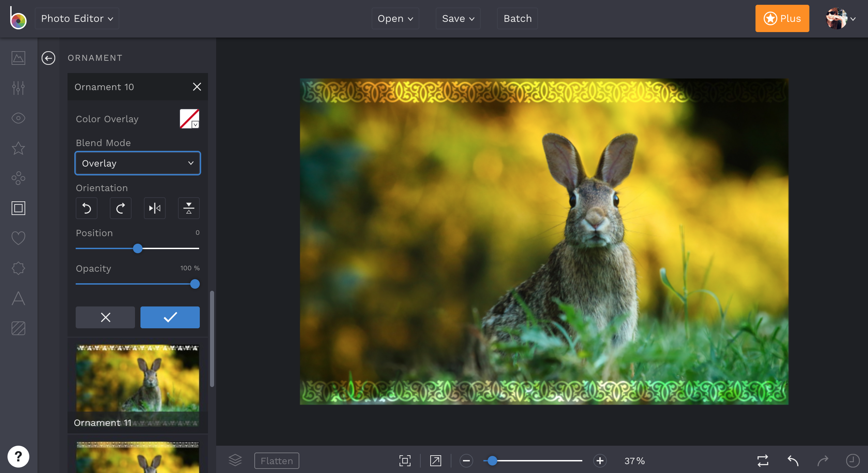The image size is (868, 473).
Task: Rotate ornament counterclockwise
Action: [x=87, y=208]
